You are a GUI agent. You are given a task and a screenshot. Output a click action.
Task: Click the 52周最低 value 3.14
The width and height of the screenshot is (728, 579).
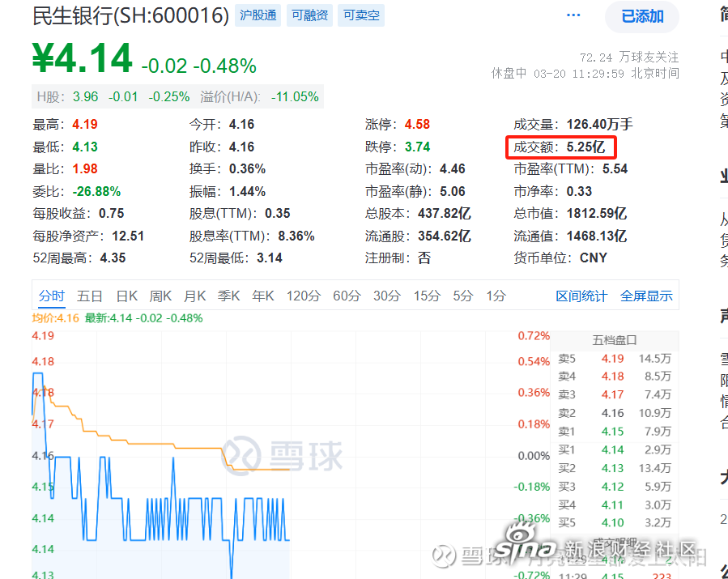click(x=270, y=258)
